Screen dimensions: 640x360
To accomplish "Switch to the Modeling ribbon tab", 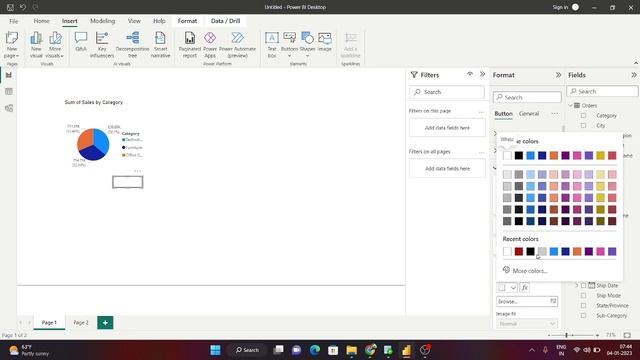I will pos(102,21).
